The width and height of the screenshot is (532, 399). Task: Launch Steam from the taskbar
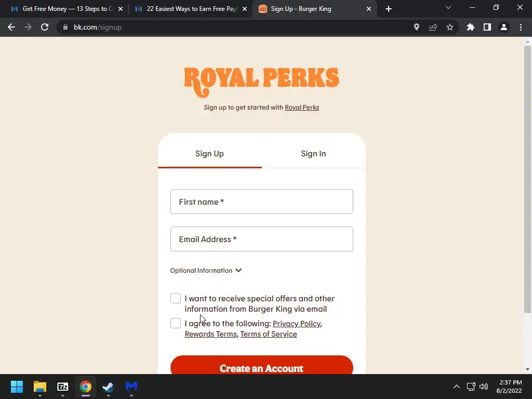(x=108, y=387)
